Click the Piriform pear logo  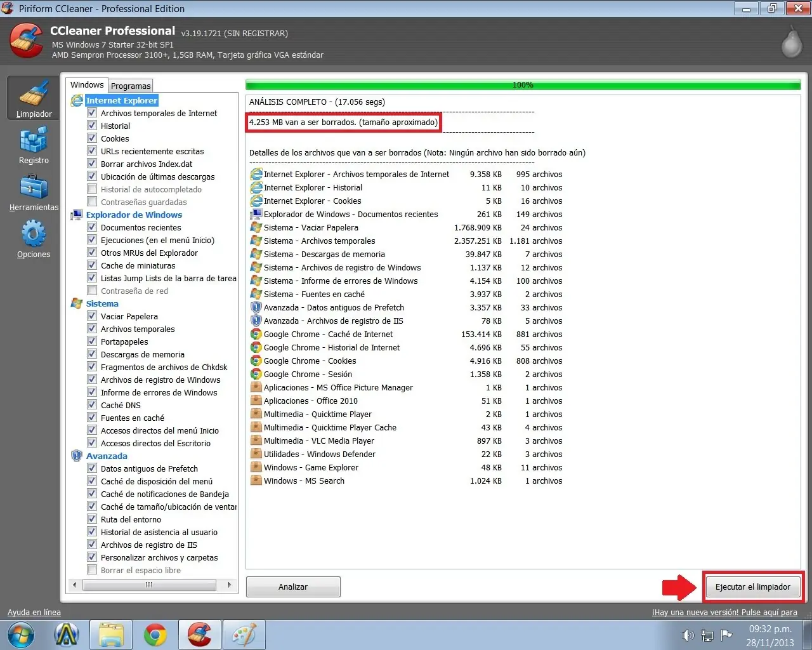pos(791,42)
